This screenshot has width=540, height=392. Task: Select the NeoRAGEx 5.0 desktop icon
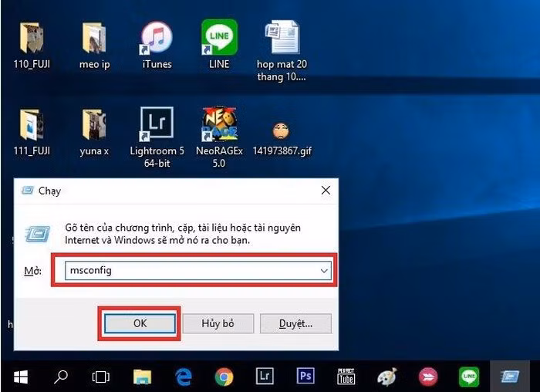click(x=219, y=137)
